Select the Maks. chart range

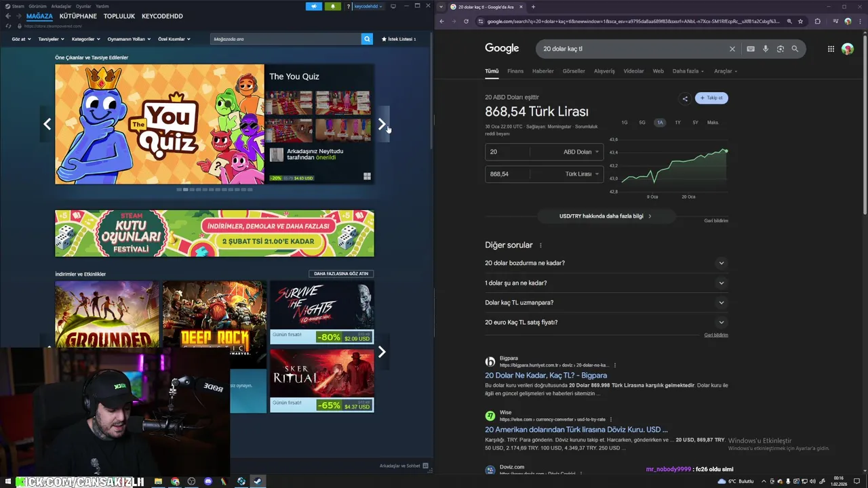[x=713, y=123]
